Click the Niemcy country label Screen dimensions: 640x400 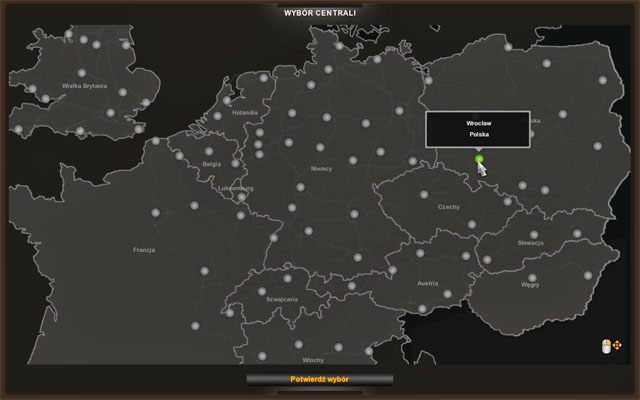[x=321, y=169]
